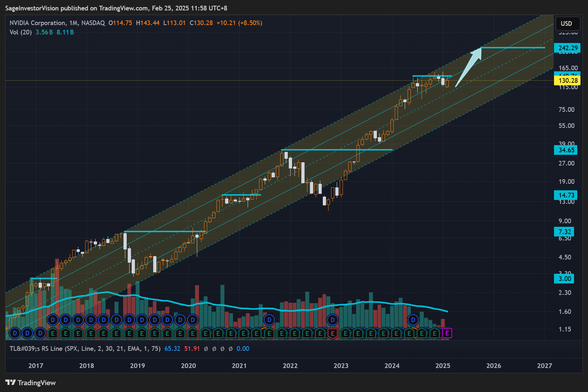Click the NVIDIA Corporation, 1M, NASDAQ legend title
The width and height of the screenshot is (588, 392).
[57, 23]
